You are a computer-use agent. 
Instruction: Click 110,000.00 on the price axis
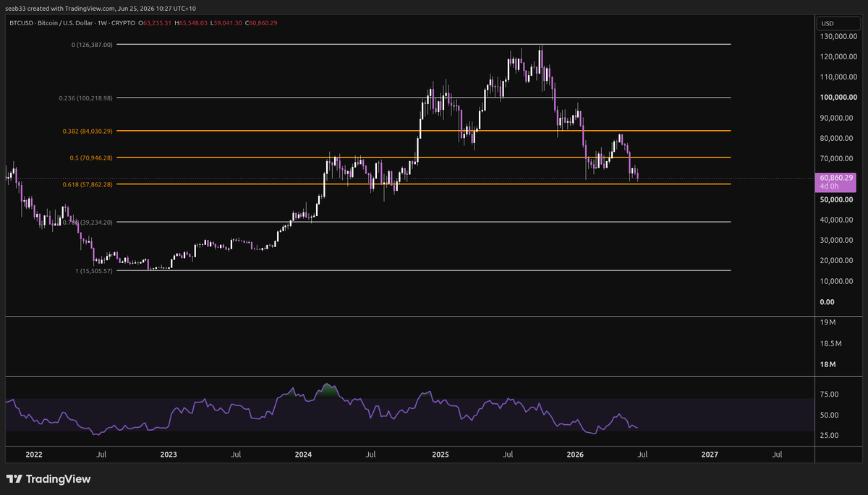coord(839,77)
